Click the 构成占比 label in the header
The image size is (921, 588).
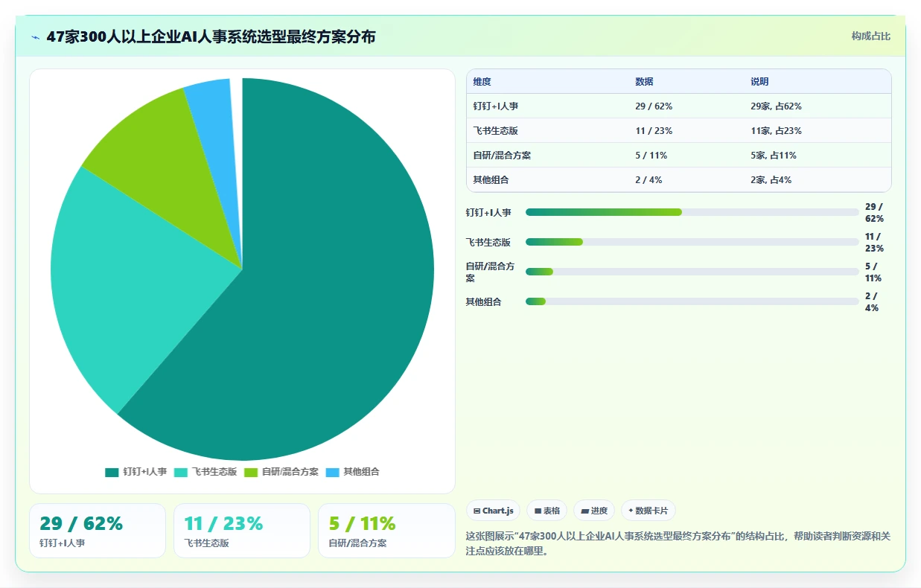coord(871,36)
